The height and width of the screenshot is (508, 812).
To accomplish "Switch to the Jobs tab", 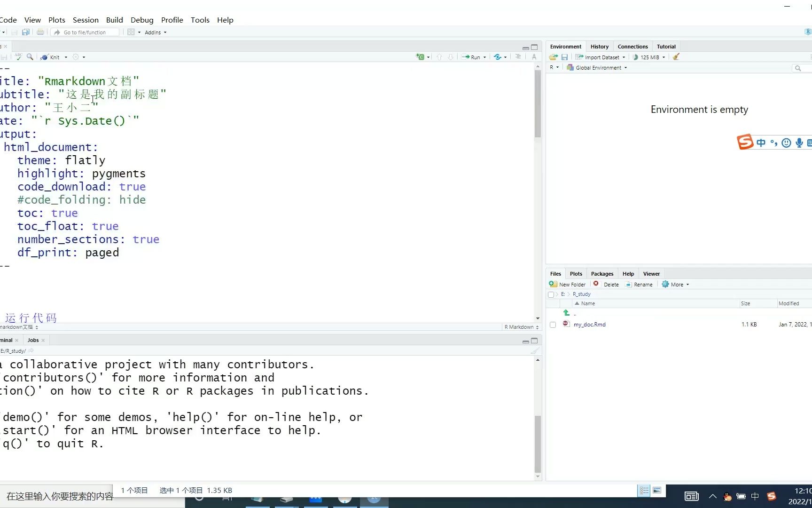I will pyautogui.click(x=33, y=340).
